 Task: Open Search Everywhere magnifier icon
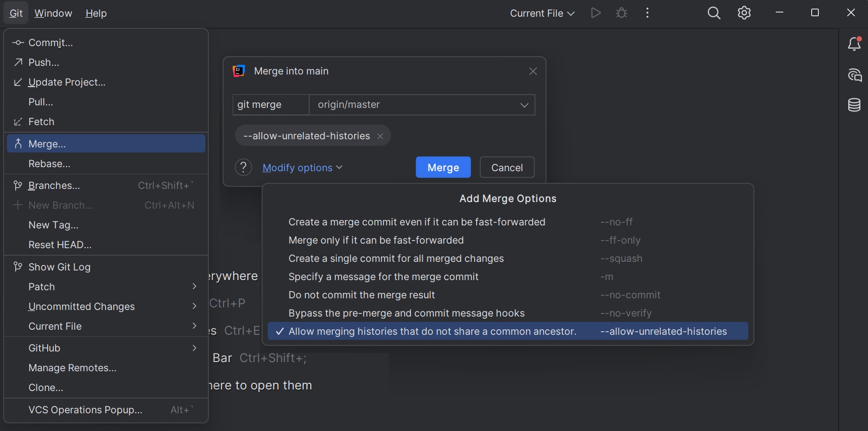pyautogui.click(x=714, y=13)
